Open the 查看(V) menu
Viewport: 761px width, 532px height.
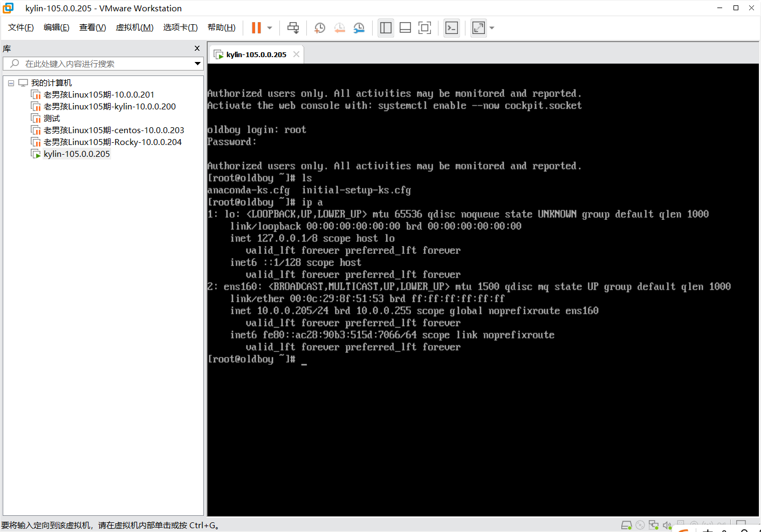[93, 27]
